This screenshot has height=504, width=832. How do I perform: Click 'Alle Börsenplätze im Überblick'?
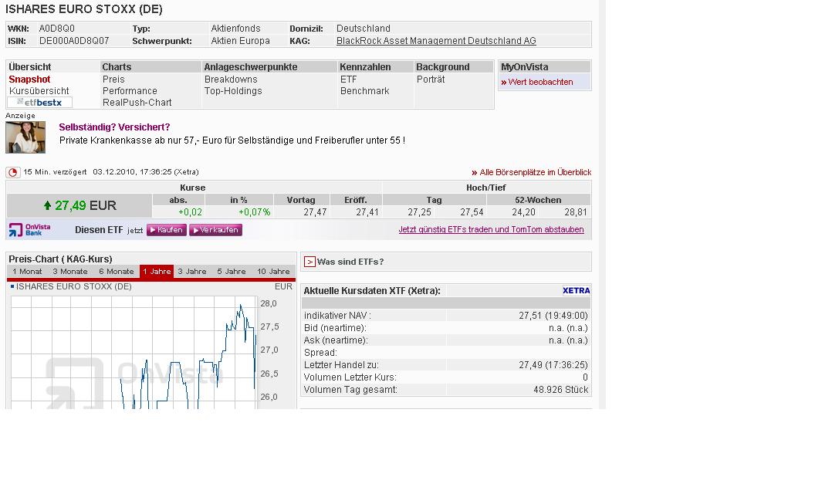tap(535, 172)
